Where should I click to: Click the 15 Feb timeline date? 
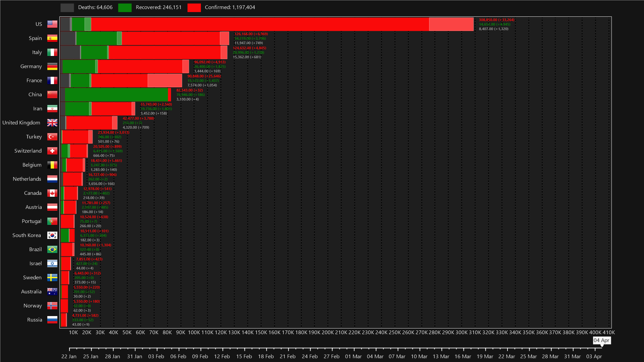pyautogui.click(x=244, y=356)
